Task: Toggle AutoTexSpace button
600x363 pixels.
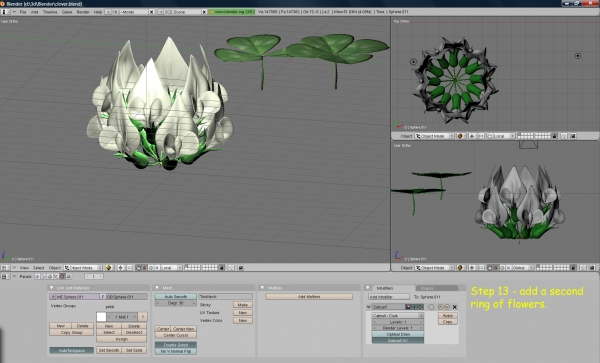Action: [x=71, y=350]
